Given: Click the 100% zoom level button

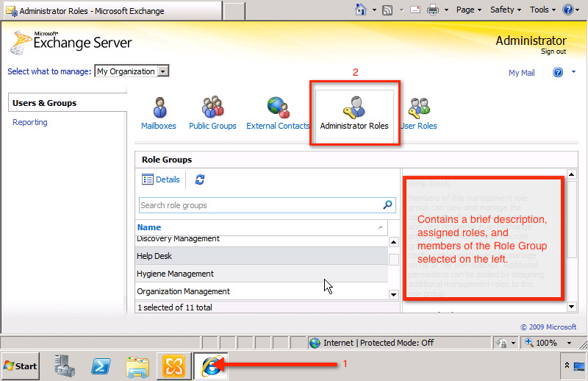Looking at the screenshot, I should [541, 343].
